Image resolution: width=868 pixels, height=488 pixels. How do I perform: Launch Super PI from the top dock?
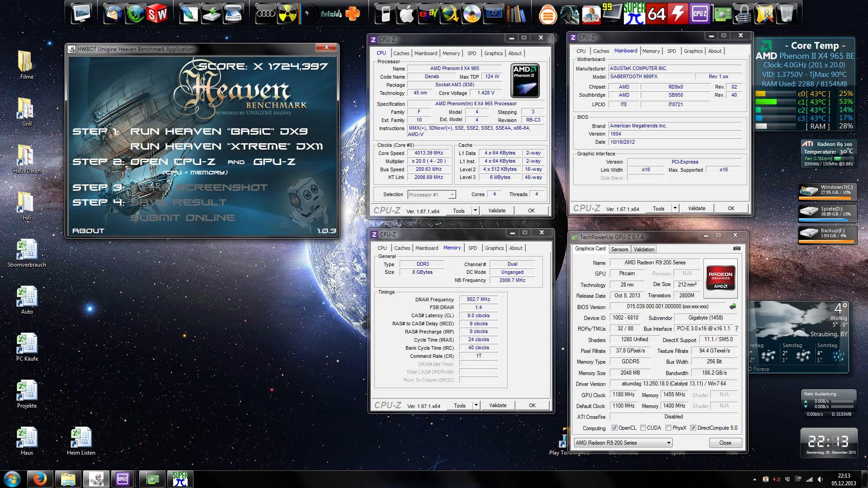(x=634, y=14)
